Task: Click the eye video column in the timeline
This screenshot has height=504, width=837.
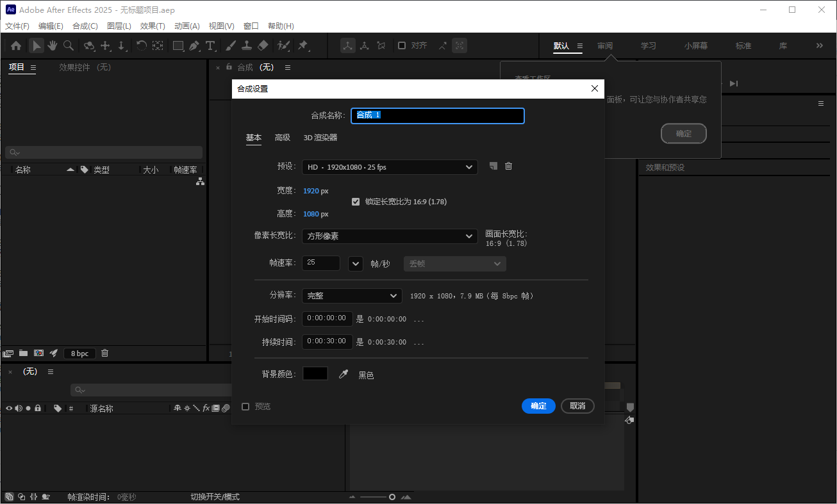Action: tap(9, 408)
